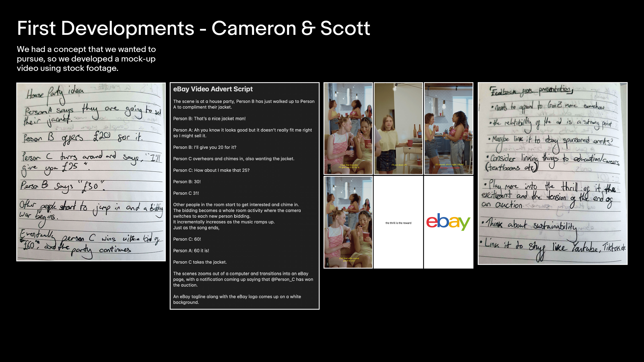Click 'Just as the song ends,' script line
This screenshot has height=362, width=644.
tap(196, 228)
